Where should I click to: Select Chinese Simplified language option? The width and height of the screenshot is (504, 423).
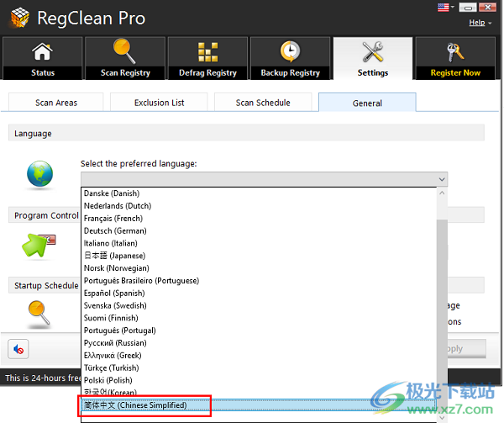point(259,405)
